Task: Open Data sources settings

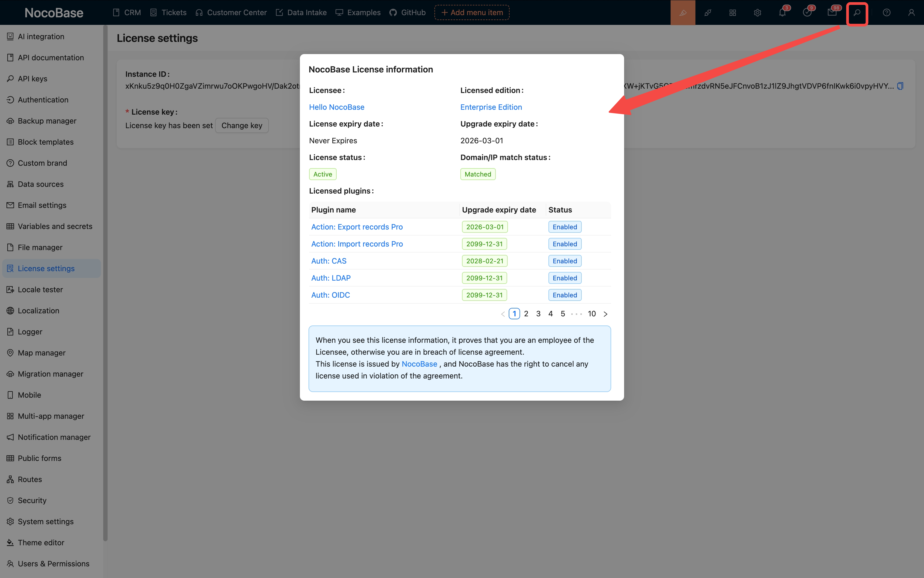Action: pos(52,184)
